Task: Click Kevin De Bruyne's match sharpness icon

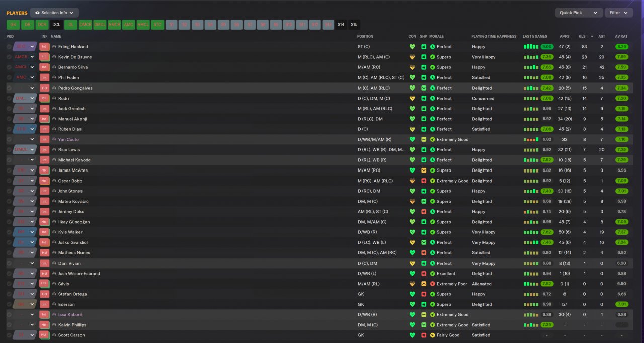Action: 424,57
